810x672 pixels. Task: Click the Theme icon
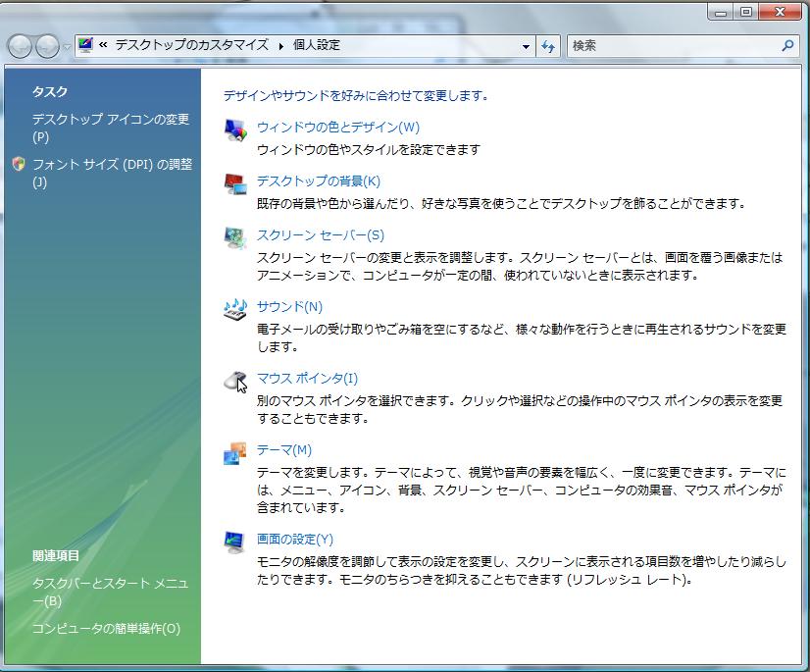pos(235,453)
